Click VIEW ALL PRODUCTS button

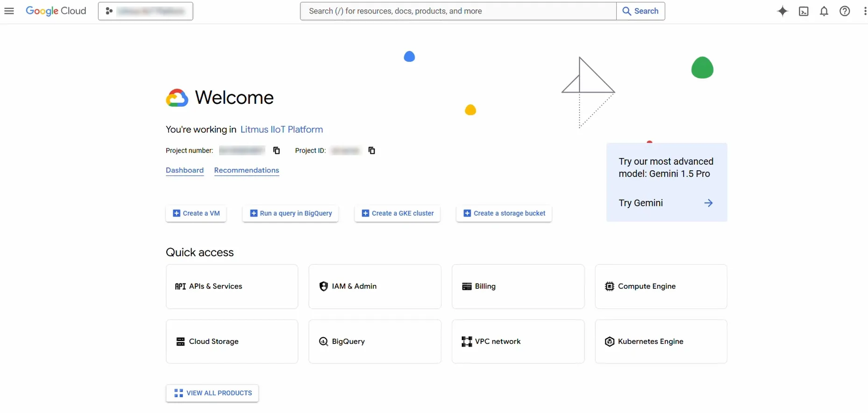click(x=213, y=393)
